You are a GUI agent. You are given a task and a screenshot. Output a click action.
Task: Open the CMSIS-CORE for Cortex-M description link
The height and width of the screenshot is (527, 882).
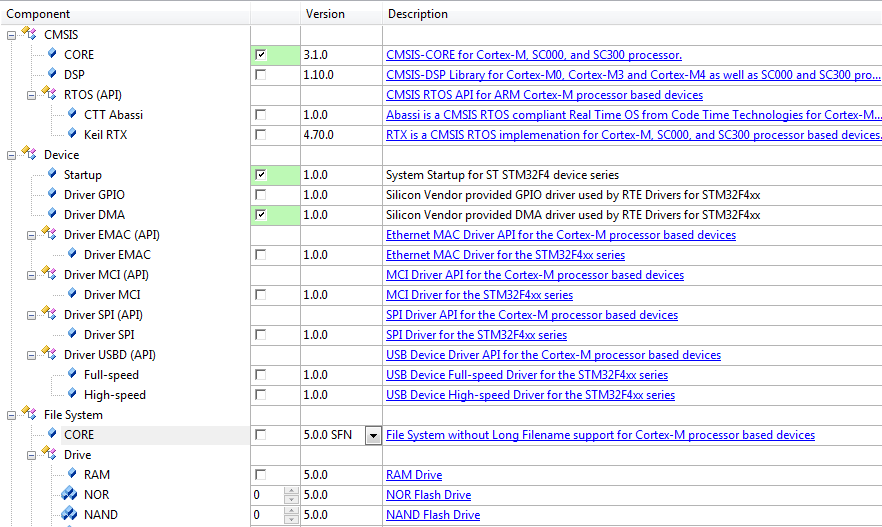click(x=533, y=55)
